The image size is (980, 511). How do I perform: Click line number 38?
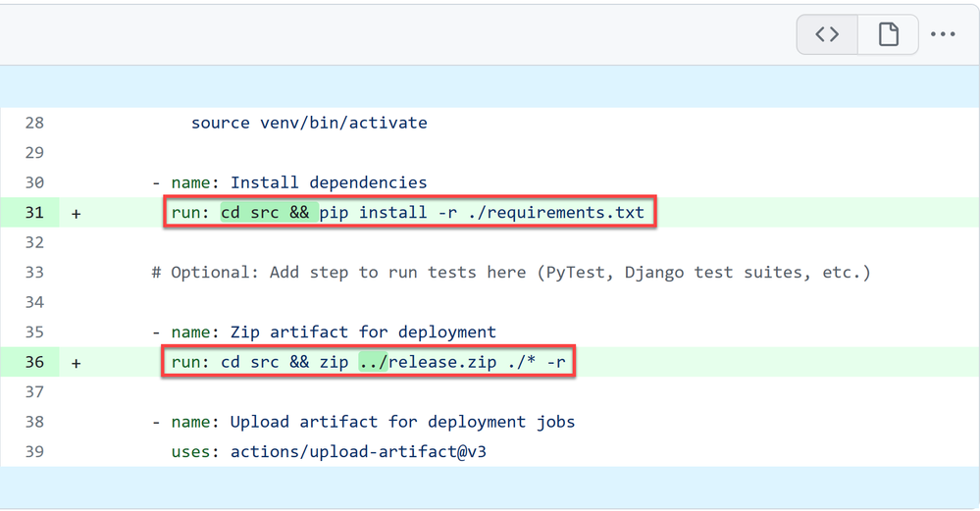coord(34,423)
